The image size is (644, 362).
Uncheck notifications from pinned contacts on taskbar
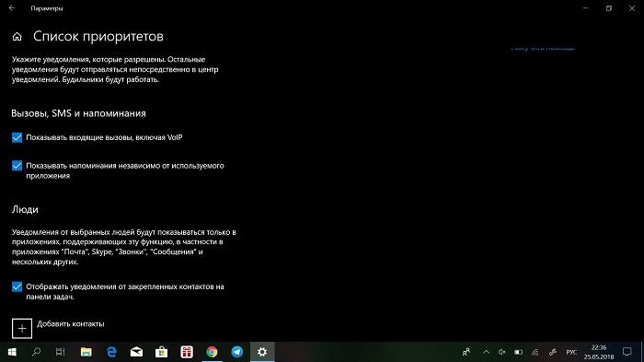17,286
